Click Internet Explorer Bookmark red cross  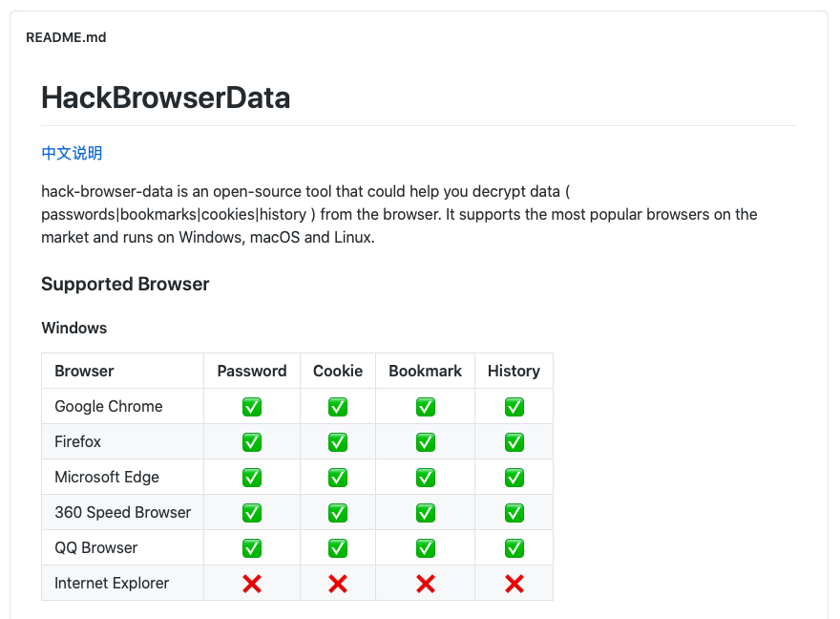[x=426, y=584]
